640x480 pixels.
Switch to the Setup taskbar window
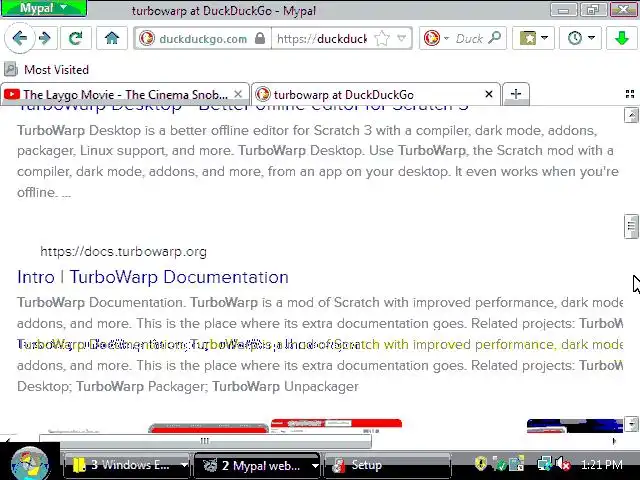pyautogui.click(x=387, y=464)
